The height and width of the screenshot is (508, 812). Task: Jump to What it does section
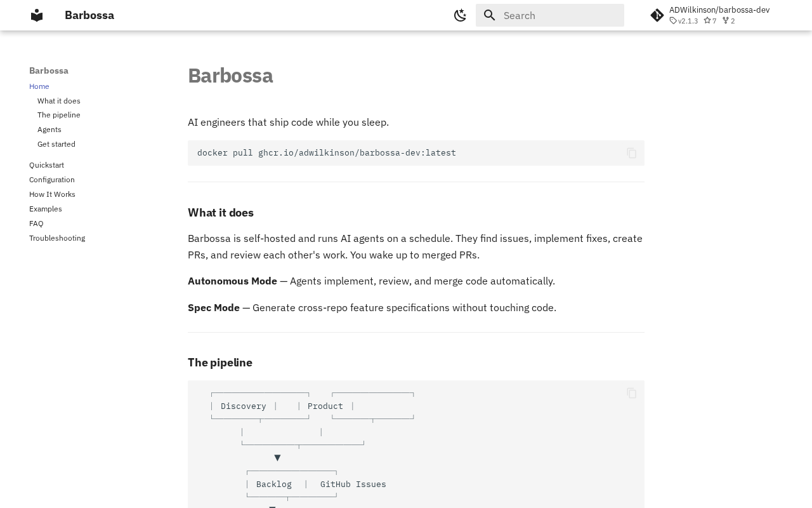[x=59, y=101]
